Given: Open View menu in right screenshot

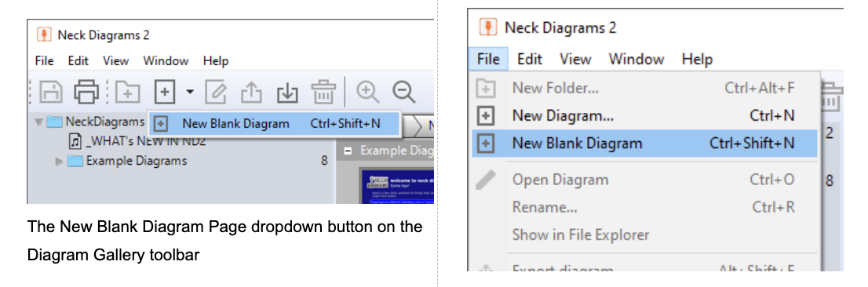Looking at the screenshot, I should pos(576,59).
